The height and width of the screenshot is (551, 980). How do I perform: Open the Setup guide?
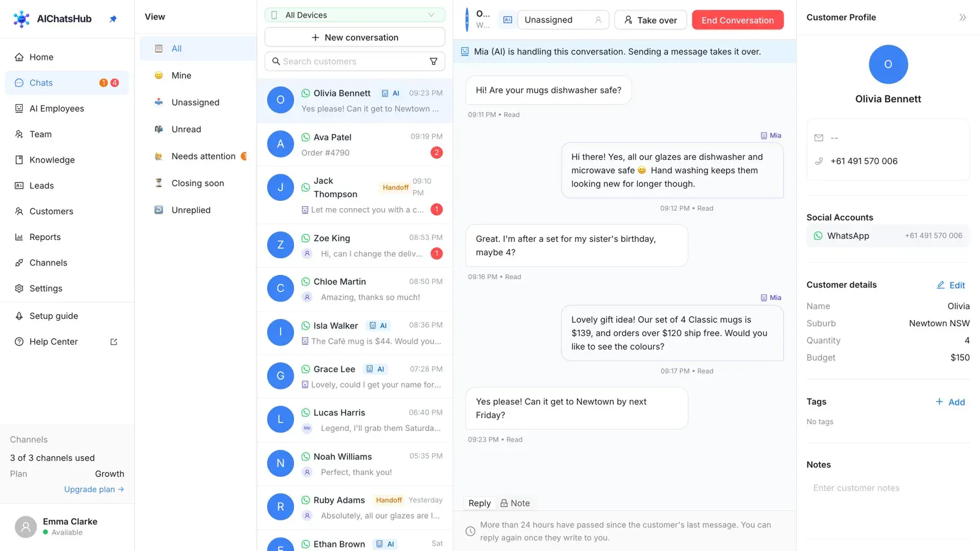[67, 316]
